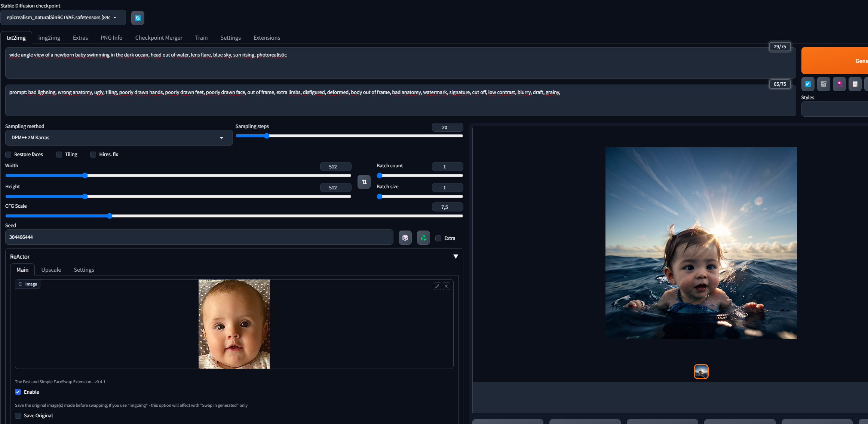The height and width of the screenshot is (424, 868).
Task: Click the reuse seed recycle icon
Action: click(423, 237)
